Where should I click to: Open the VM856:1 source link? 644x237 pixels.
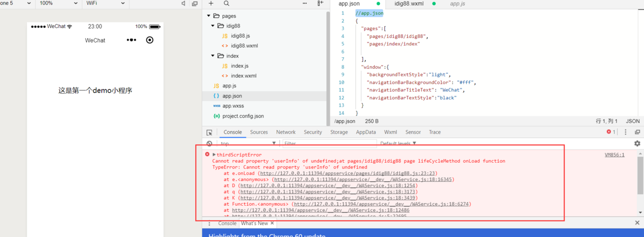[614, 155]
